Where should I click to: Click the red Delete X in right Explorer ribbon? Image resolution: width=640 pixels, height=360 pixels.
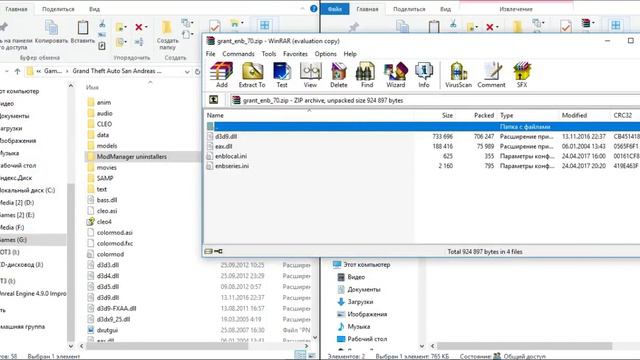click(490, 27)
